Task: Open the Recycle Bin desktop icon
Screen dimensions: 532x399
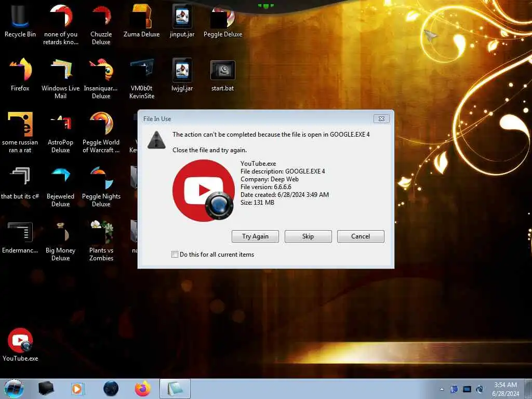Action: 20,21
